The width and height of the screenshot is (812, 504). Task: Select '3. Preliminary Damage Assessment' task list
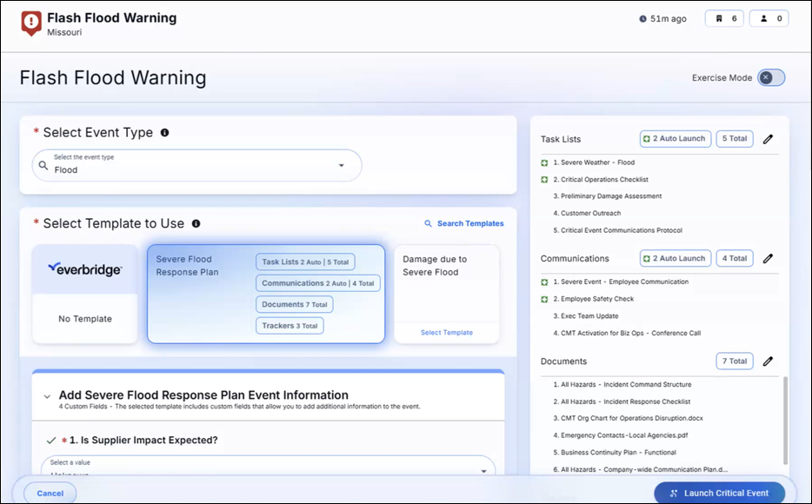pos(608,196)
